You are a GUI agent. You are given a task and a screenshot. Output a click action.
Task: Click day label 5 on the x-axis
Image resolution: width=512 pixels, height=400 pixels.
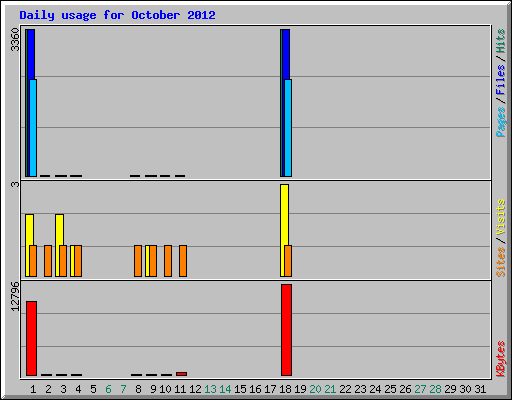coord(93,389)
